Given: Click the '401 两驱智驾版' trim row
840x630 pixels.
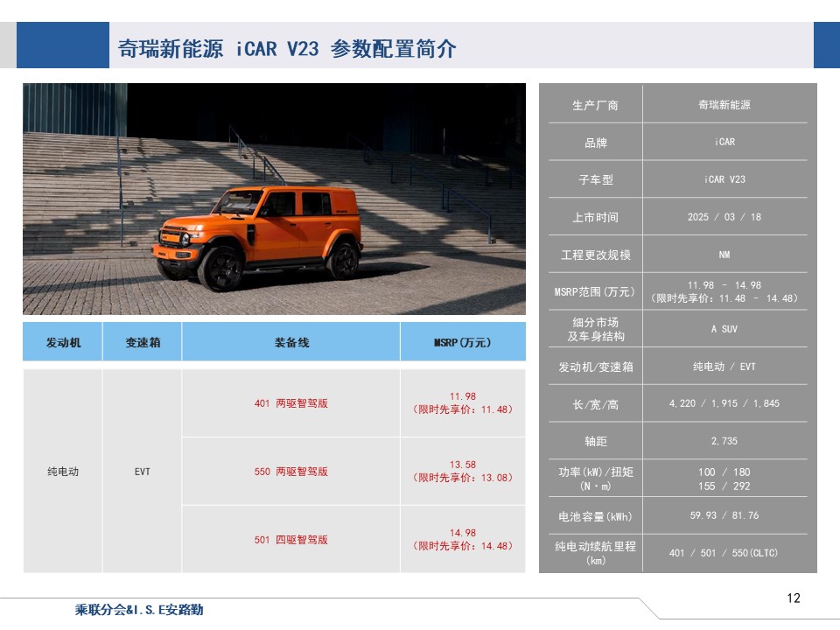Looking at the screenshot, I should point(290,402).
